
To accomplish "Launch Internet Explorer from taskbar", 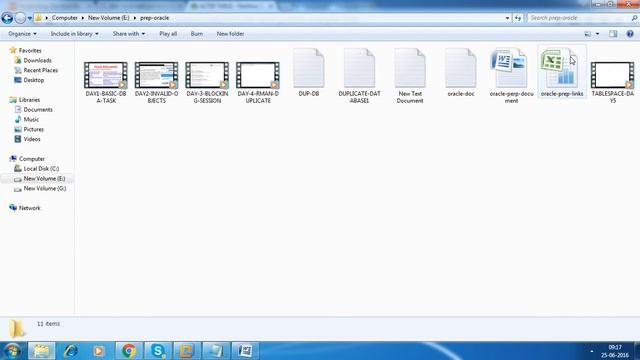I will tap(70, 351).
